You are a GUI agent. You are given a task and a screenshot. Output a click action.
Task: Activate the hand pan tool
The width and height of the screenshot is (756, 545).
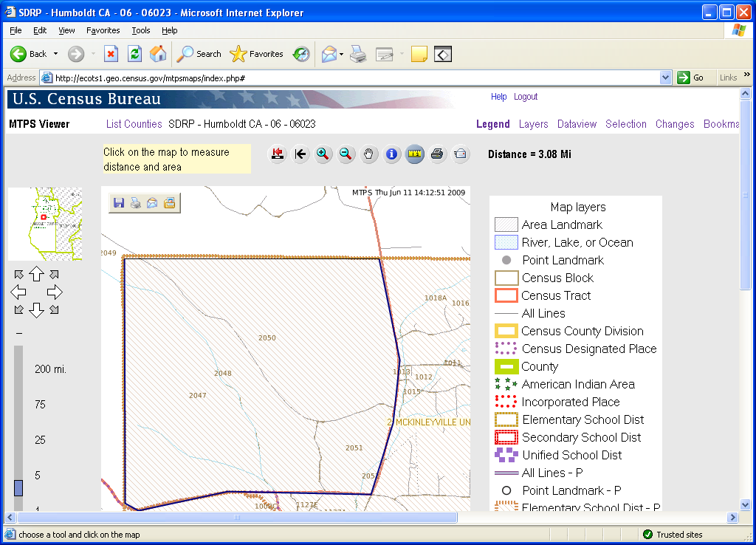(369, 154)
